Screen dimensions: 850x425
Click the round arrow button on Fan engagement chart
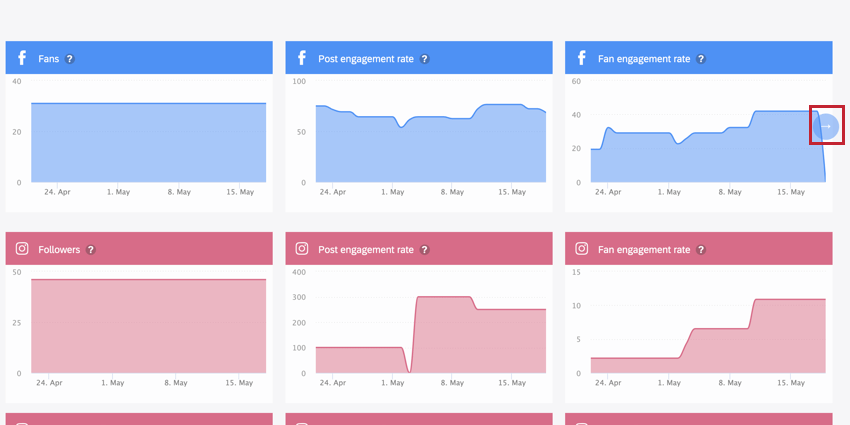coord(826,126)
